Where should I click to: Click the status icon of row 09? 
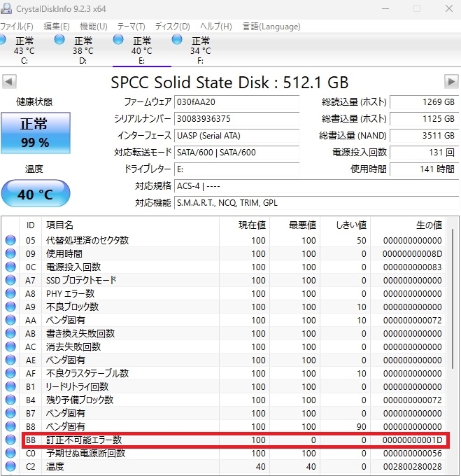pyautogui.click(x=10, y=253)
